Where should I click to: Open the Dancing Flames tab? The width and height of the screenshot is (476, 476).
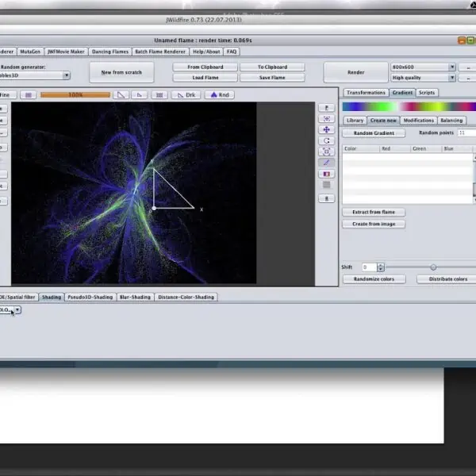pyautogui.click(x=110, y=52)
